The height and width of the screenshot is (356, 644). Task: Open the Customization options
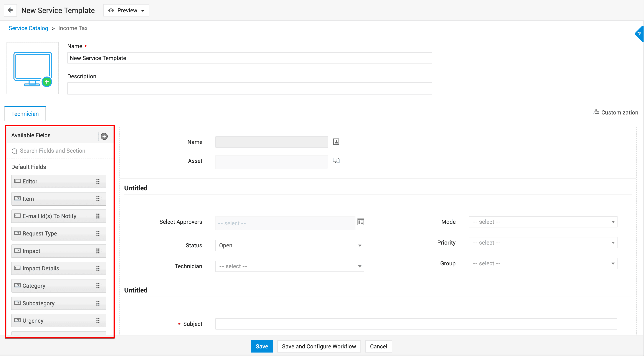point(616,112)
